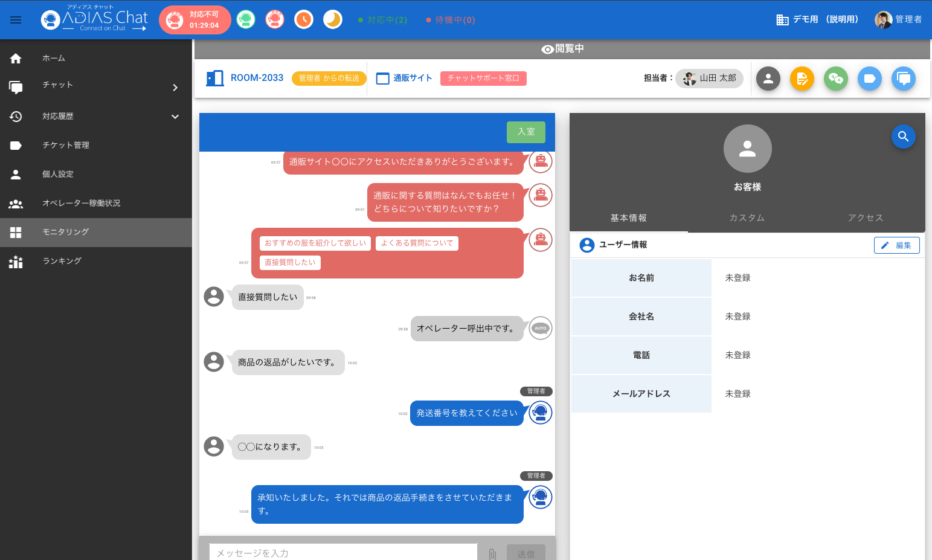The height and width of the screenshot is (560, 932).
Task: Set status with green operator icon
Action: 246,20
